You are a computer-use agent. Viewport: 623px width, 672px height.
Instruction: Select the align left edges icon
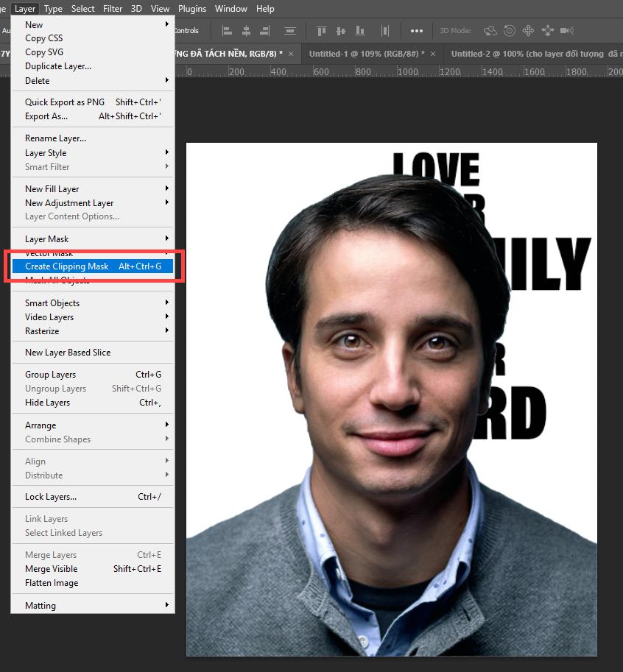226,30
